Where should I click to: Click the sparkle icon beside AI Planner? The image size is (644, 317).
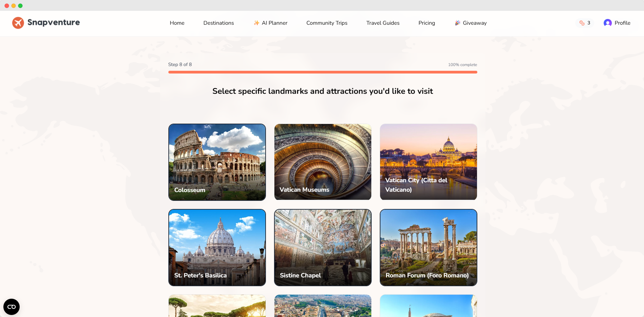click(x=256, y=23)
